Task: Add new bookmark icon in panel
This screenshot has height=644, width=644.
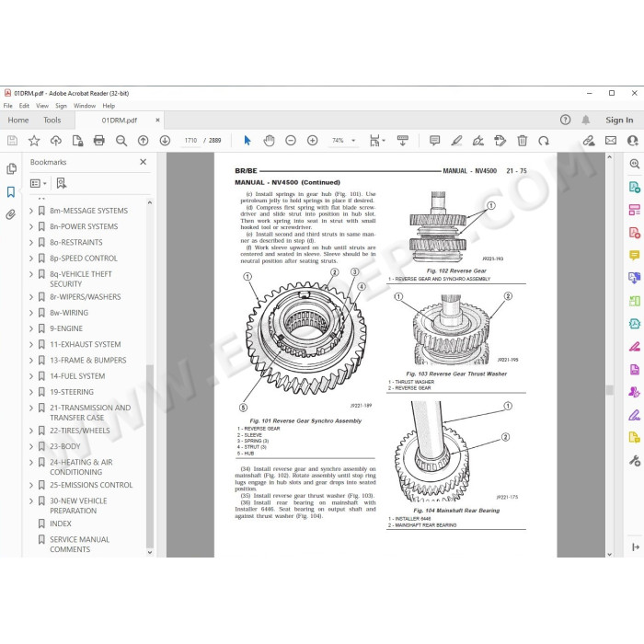Action: coord(62,183)
